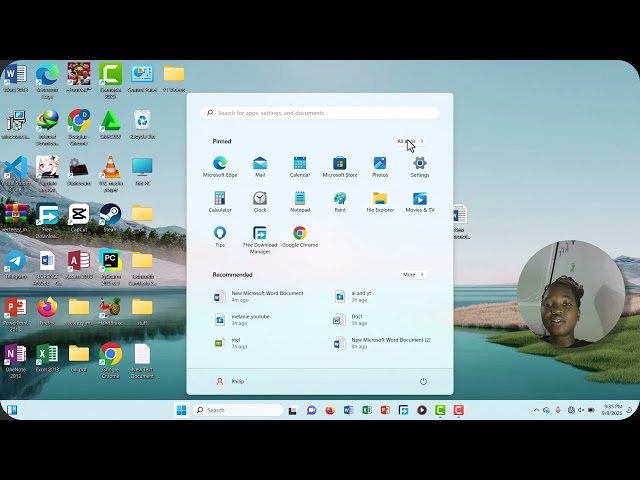Open Excel from the taskbar

tap(367, 410)
